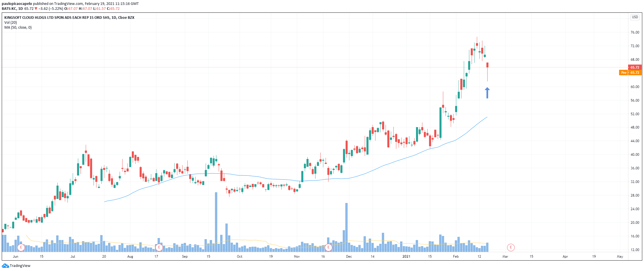Click the Sep date axis label
644x271 pixels.
click(x=185, y=257)
